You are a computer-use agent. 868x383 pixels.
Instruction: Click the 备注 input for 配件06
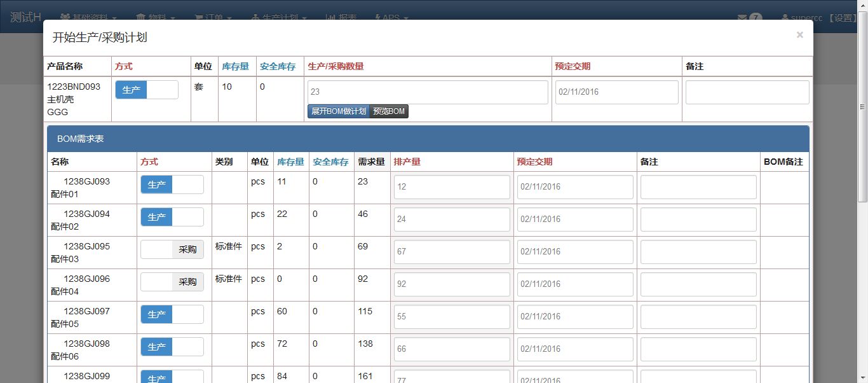698,349
